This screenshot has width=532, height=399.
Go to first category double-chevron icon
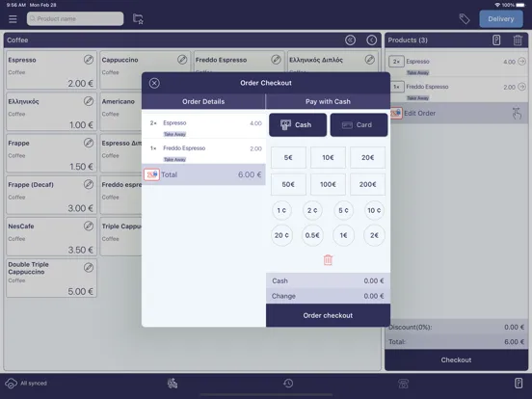coord(350,40)
